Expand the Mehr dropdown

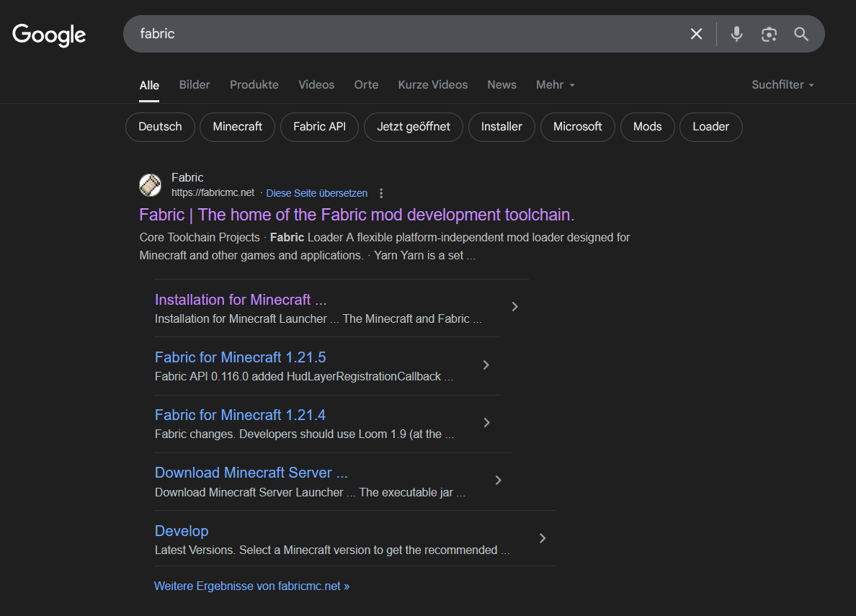pos(556,84)
